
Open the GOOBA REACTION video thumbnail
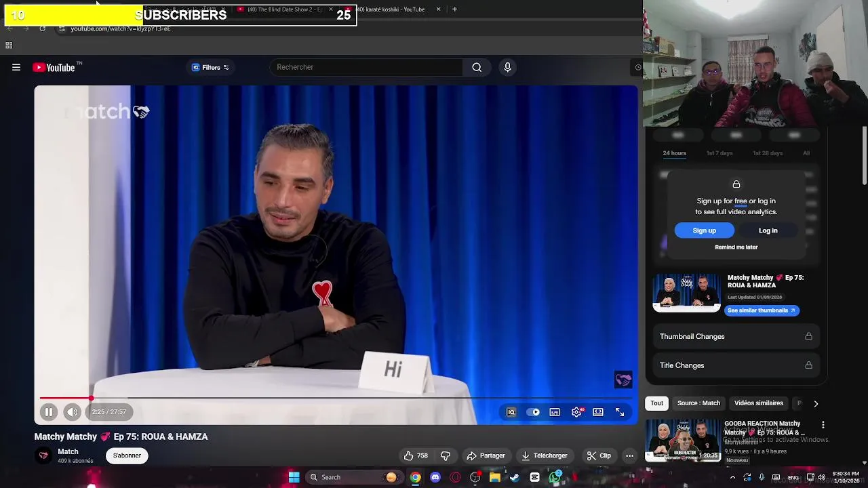pyautogui.click(x=683, y=441)
